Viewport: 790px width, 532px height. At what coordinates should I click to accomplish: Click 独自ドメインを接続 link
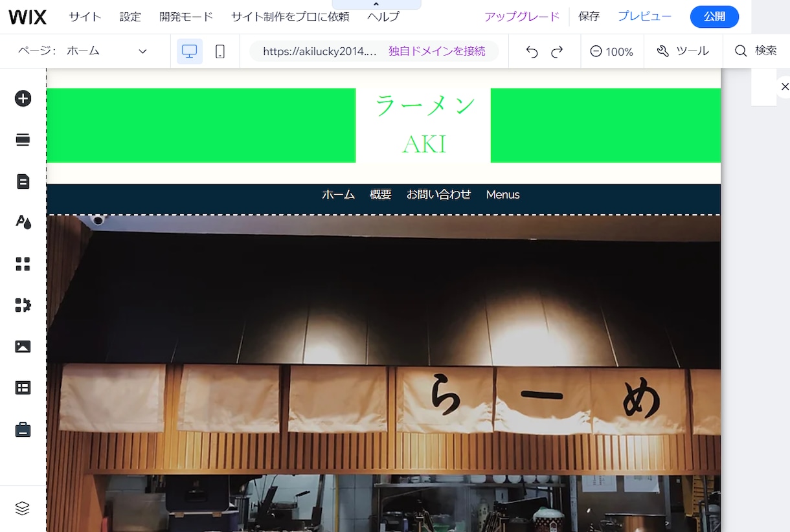click(x=437, y=51)
